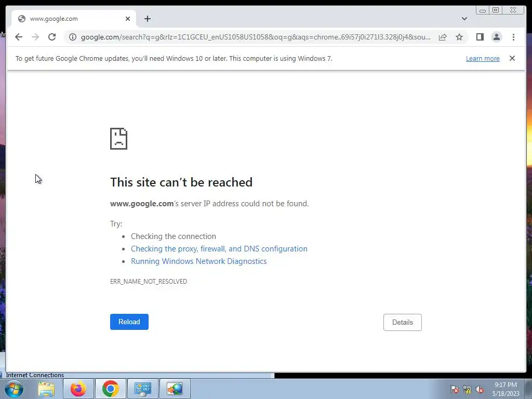Click the address bar URL
This screenshot has width=532, height=399.
pos(256,37)
